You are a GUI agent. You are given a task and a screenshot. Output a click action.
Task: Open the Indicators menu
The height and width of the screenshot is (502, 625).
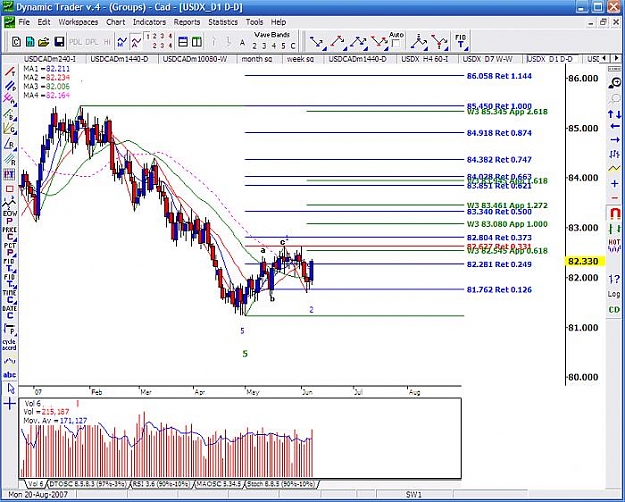149,22
